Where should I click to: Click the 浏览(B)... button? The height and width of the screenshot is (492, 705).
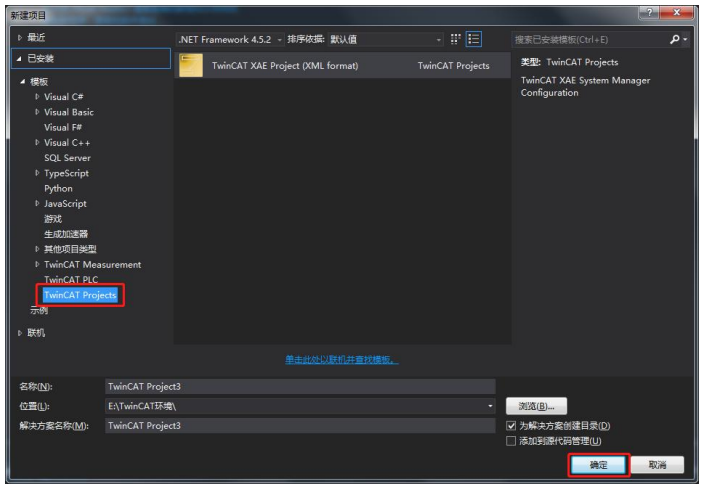coord(536,406)
